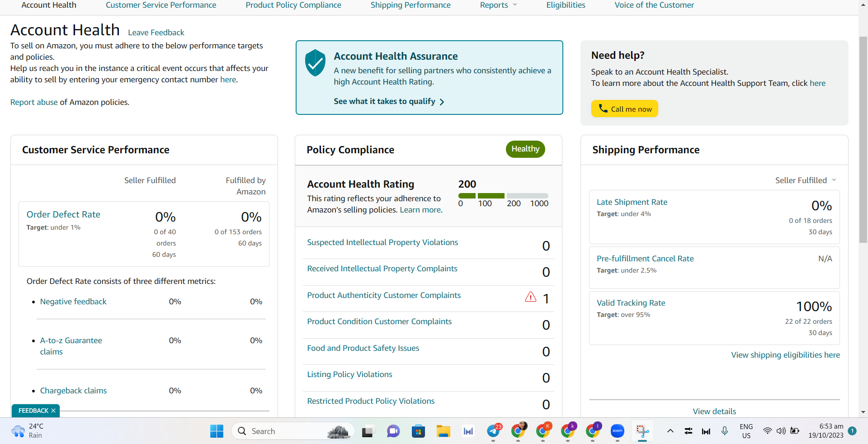The height and width of the screenshot is (444, 868).
Task: Open the Windows Start menu
Action: coord(217,431)
